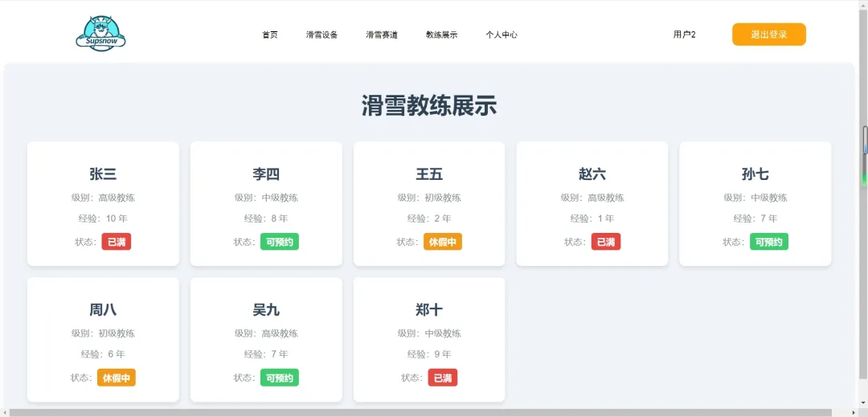Click 休假中 badge on 王五 card
868x417 pixels.
point(443,242)
